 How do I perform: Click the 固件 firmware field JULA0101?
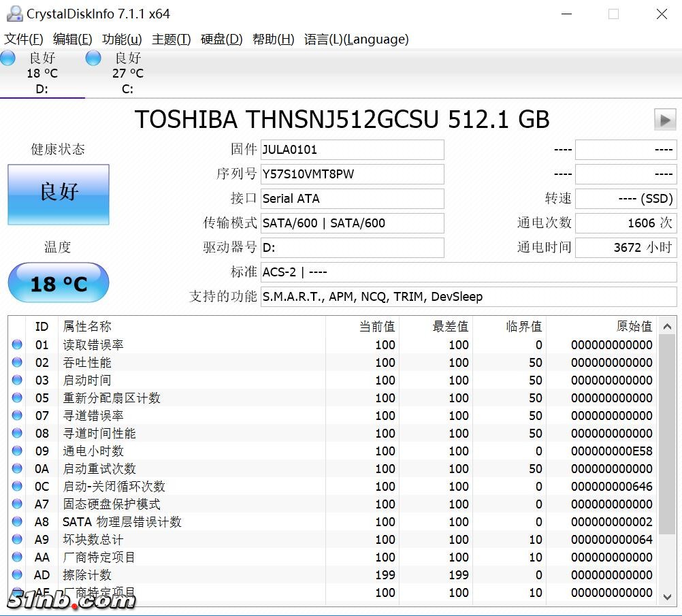[x=352, y=150]
